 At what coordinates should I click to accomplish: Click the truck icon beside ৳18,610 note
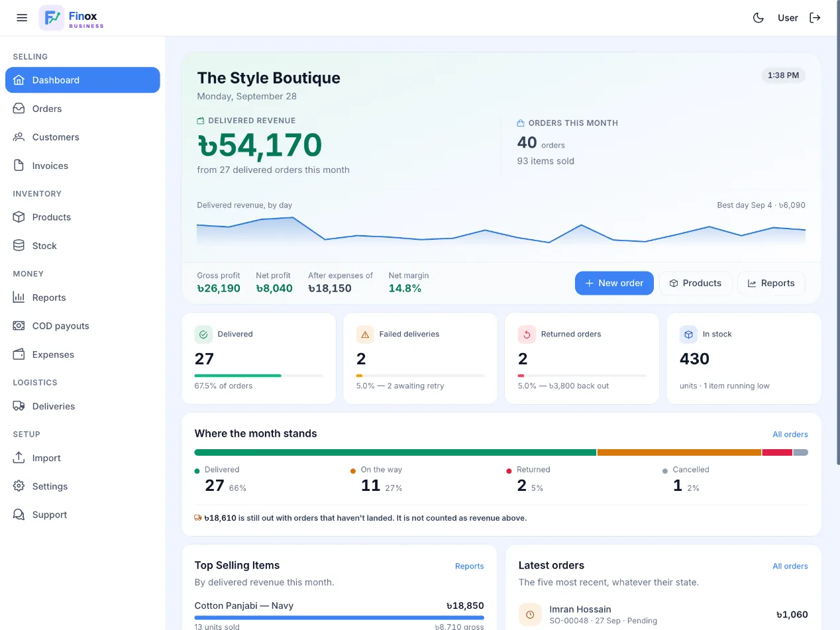(198, 518)
